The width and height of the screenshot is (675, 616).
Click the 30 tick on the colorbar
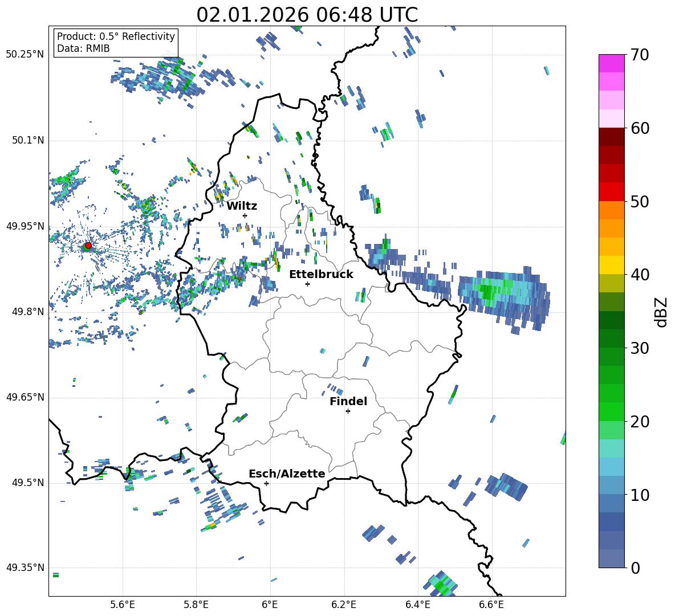[640, 348]
